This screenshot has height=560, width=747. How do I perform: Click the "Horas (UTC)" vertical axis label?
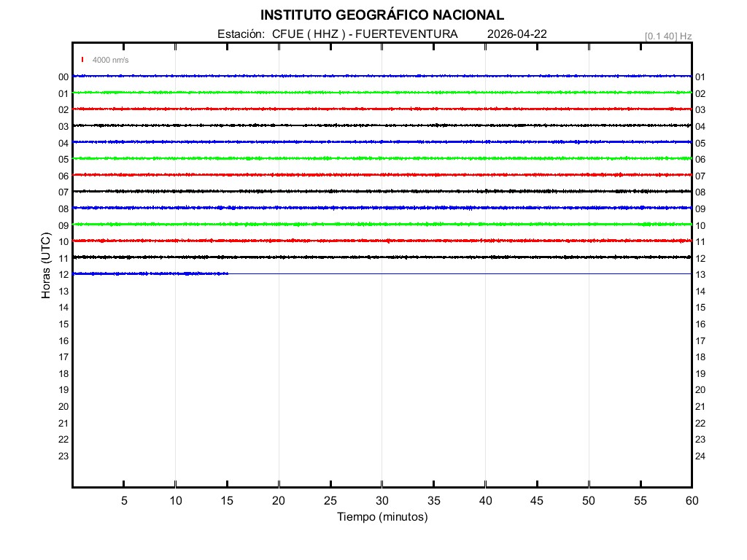pos(46,266)
